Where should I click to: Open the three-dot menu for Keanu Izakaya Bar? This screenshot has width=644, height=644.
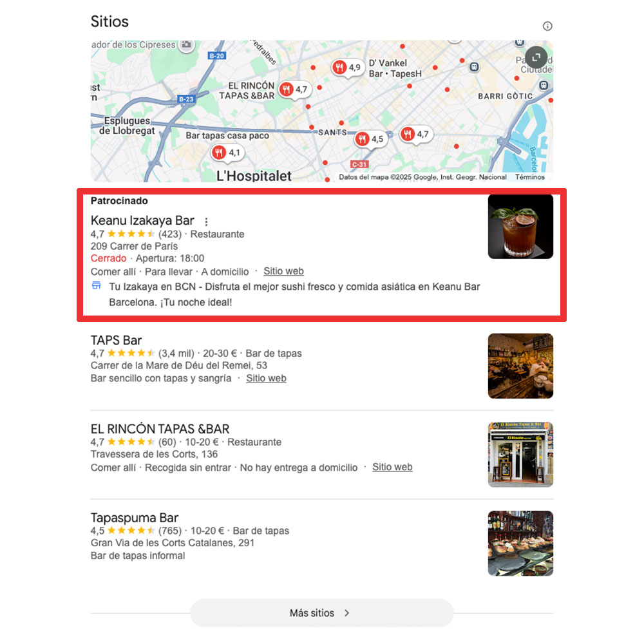pyautogui.click(x=206, y=222)
